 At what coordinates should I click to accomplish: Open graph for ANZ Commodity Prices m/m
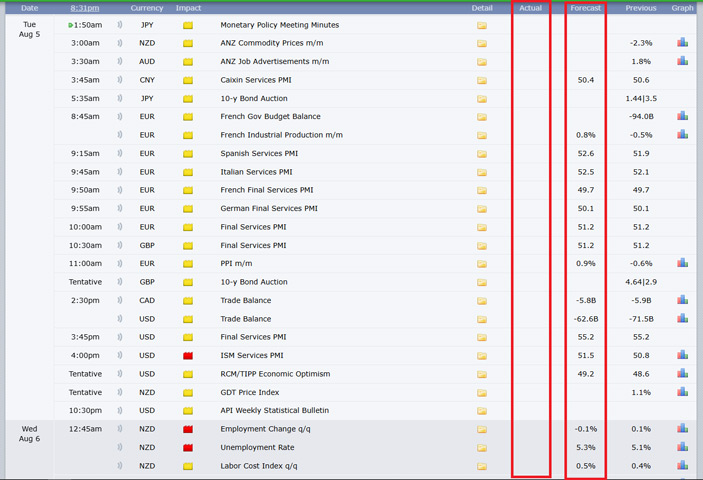(682, 43)
